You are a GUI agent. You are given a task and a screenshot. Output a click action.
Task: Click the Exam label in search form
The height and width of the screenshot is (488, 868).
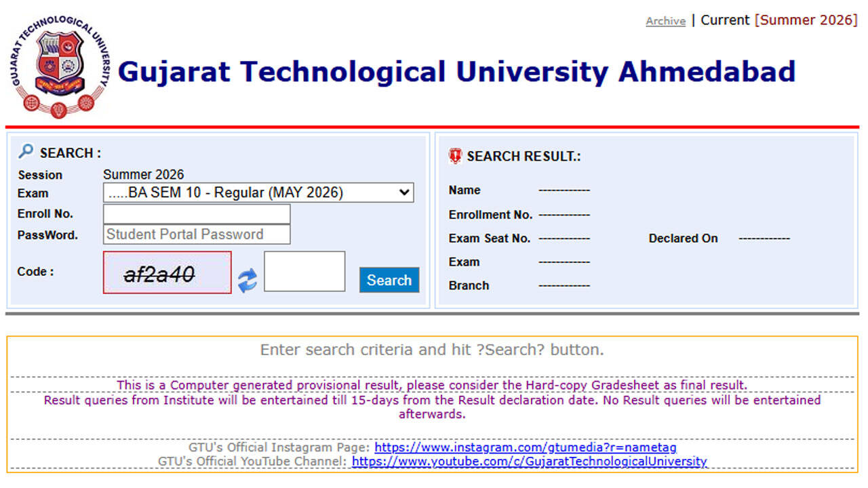pos(33,193)
